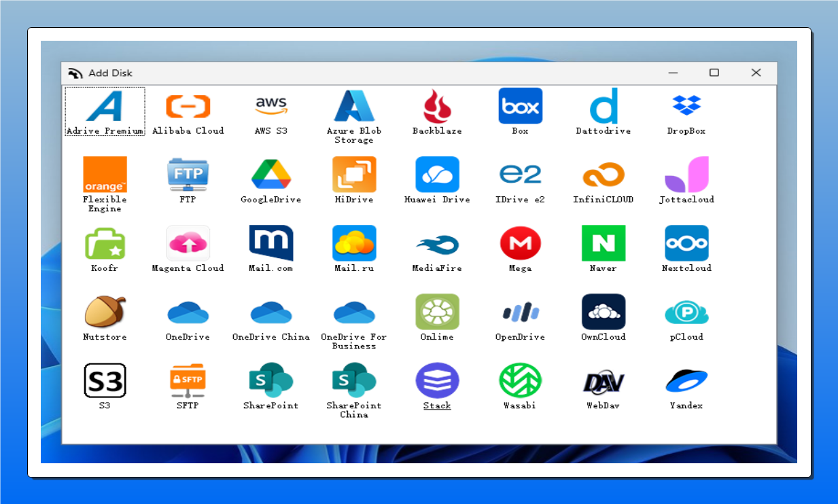
Task: Pick the Magenta Cloud icon
Action: (188, 243)
